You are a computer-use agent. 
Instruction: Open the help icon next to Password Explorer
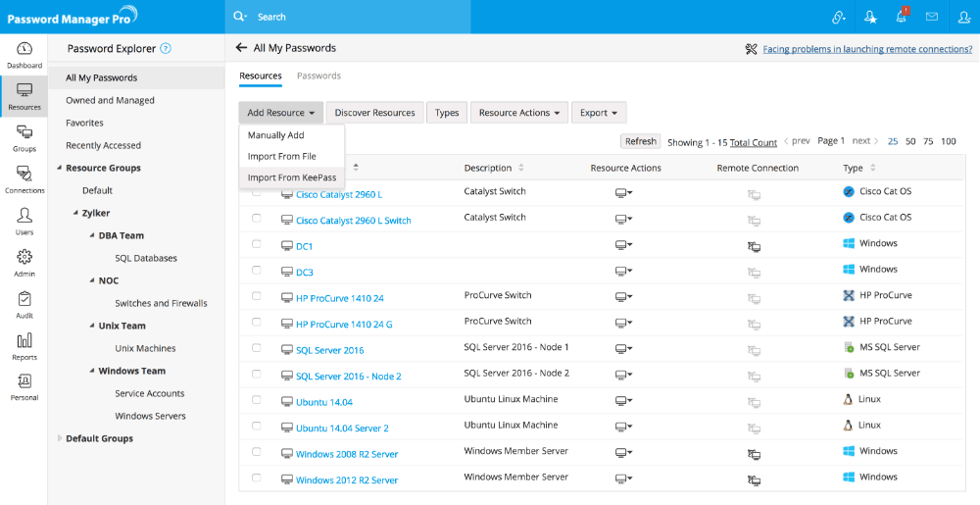(166, 48)
